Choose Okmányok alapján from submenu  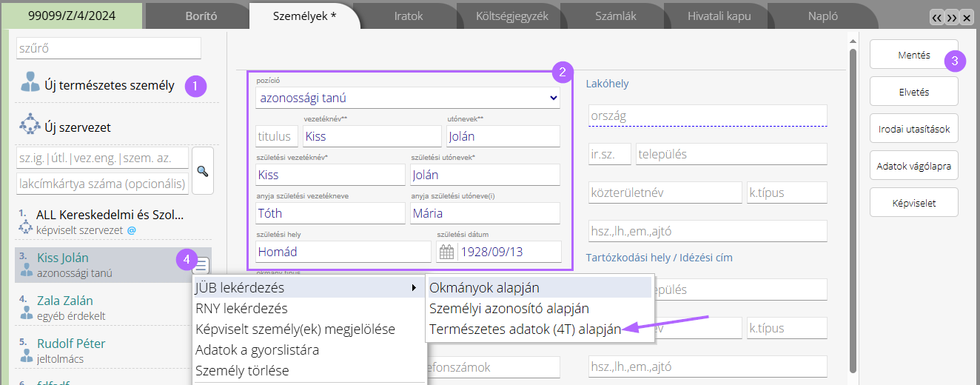540,287
